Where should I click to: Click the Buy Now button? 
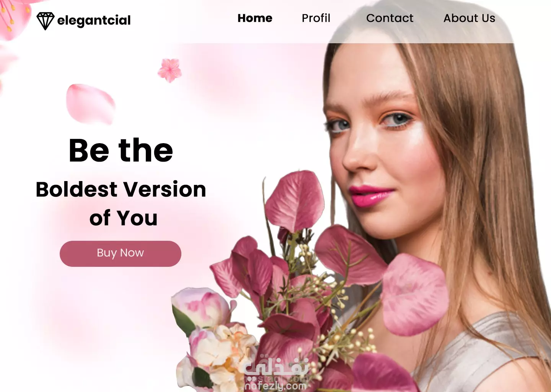pyautogui.click(x=121, y=253)
